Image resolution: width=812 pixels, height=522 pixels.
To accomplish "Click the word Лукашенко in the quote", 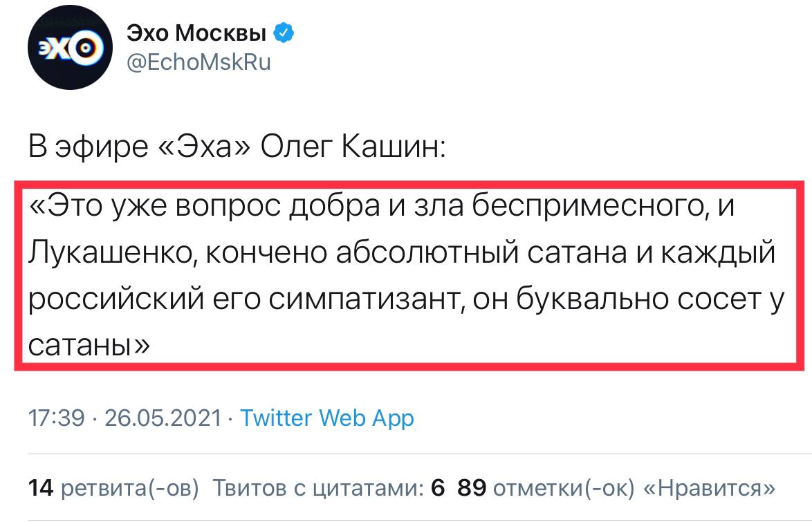I will pos(106,254).
